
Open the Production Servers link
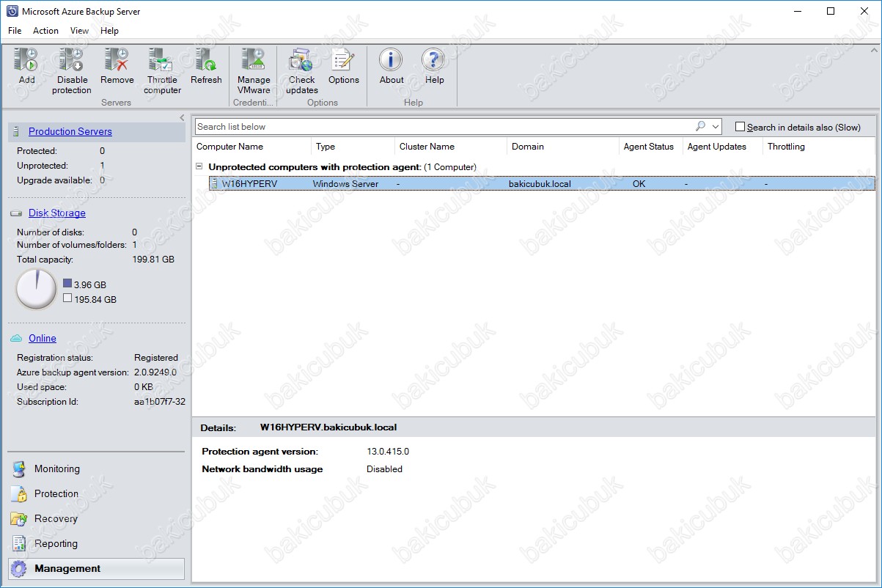[70, 132]
